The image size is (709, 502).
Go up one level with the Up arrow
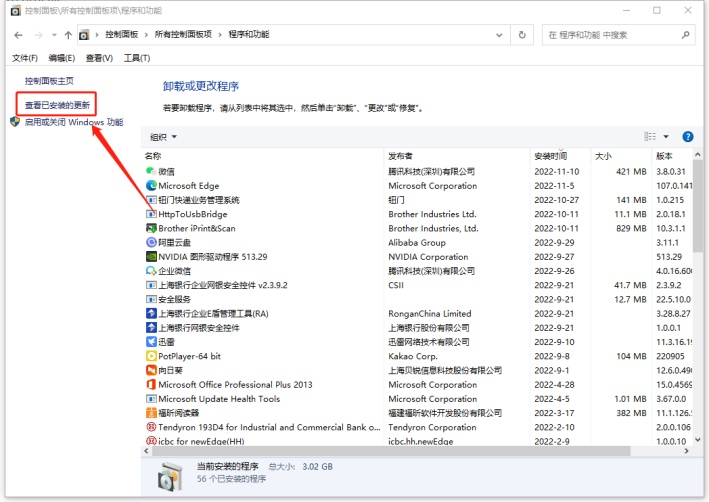coord(68,35)
